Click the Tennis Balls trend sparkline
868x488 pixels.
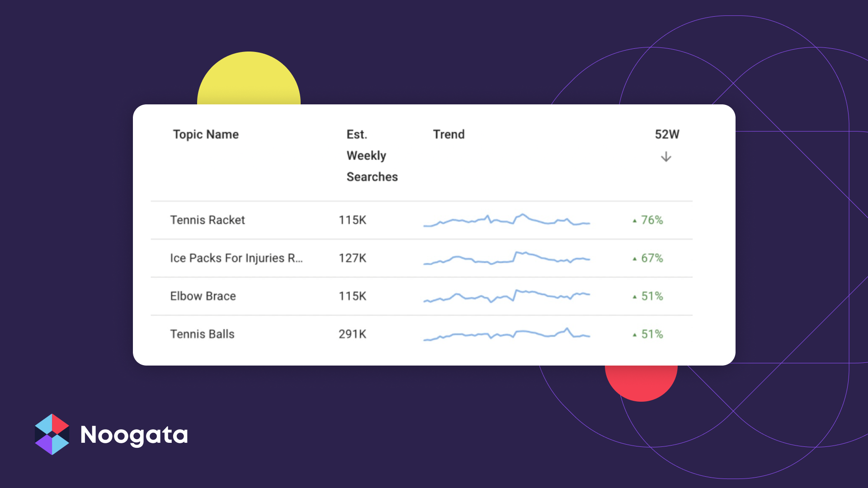[x=506, y=334]
